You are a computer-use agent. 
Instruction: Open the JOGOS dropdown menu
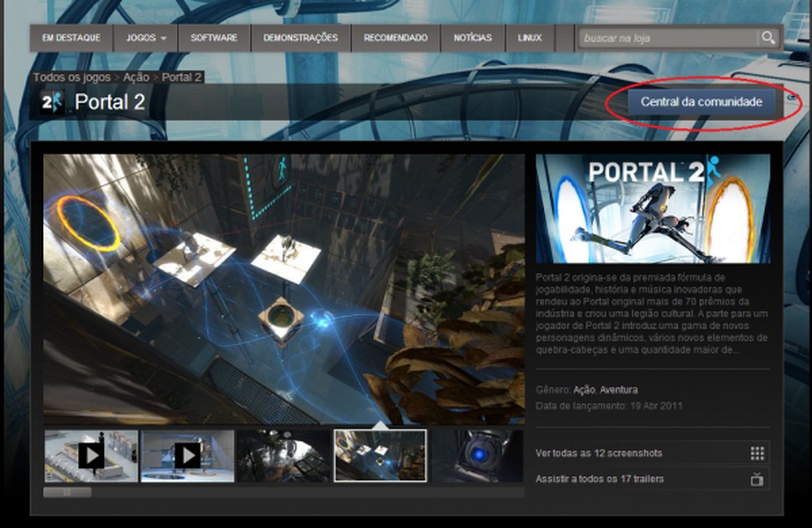144,37
